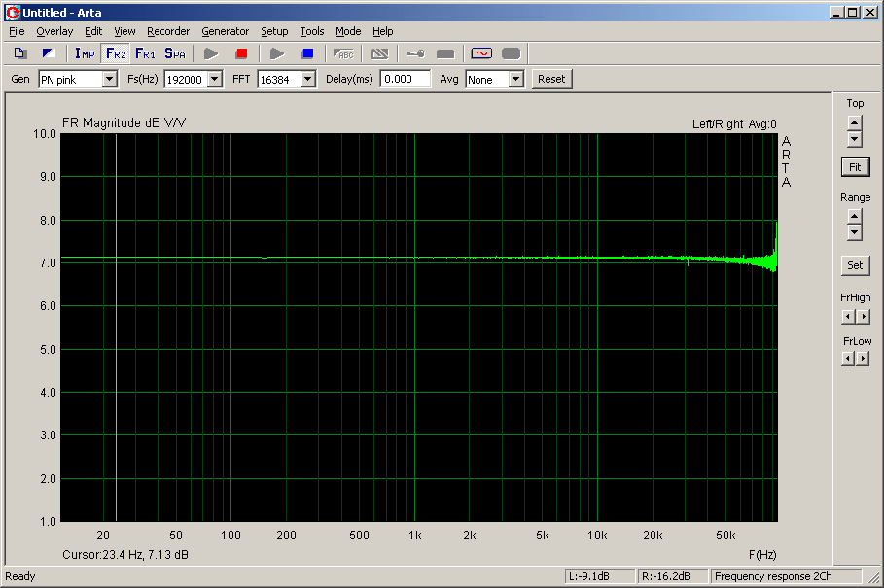Select the Fr2 dual-channel frequency response mode
The width and height of the screenshot is (884, 588).
pyautogui.click(x=116, y=53)
